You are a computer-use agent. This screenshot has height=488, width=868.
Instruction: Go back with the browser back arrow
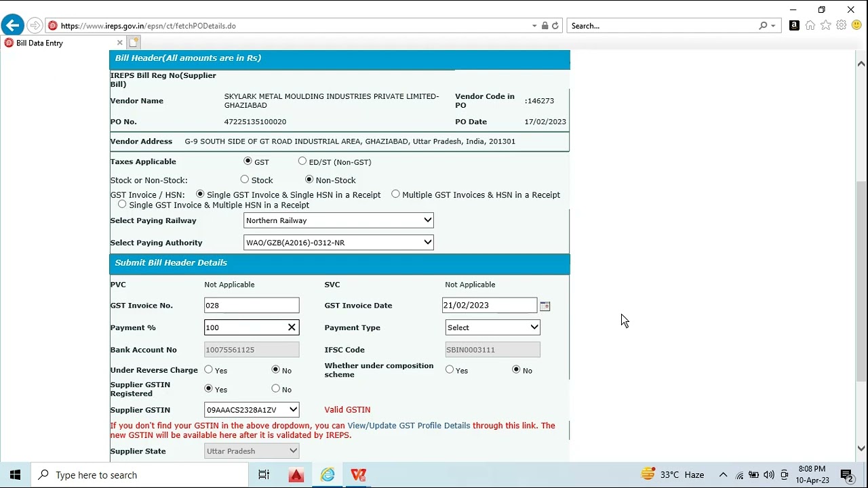click(12, 26)
